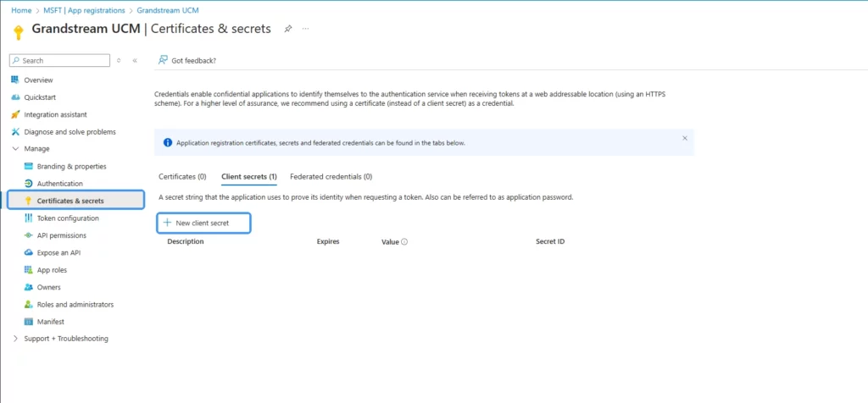
Task: Open the Federated credentials (0) tab
Action: [331, 177]
